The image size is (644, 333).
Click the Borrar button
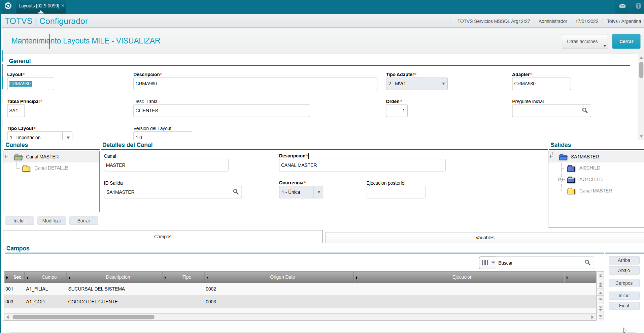tap(84, 221)
